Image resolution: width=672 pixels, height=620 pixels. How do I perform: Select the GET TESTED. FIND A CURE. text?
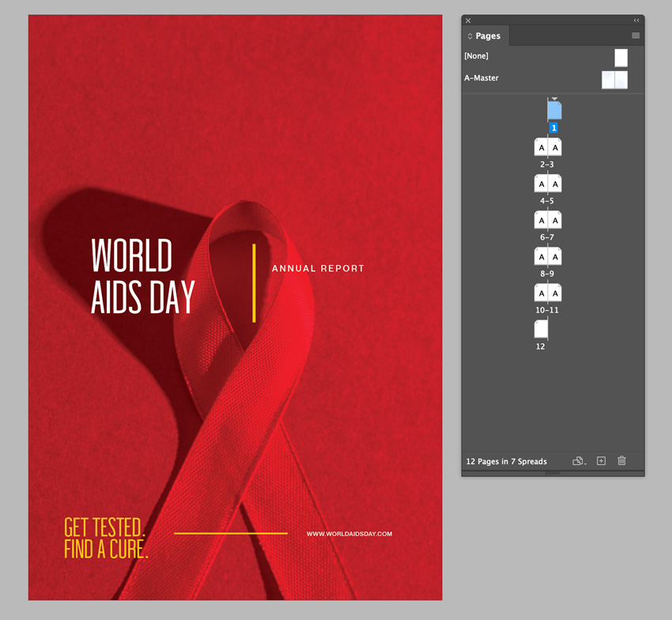[x=106, y=538]
